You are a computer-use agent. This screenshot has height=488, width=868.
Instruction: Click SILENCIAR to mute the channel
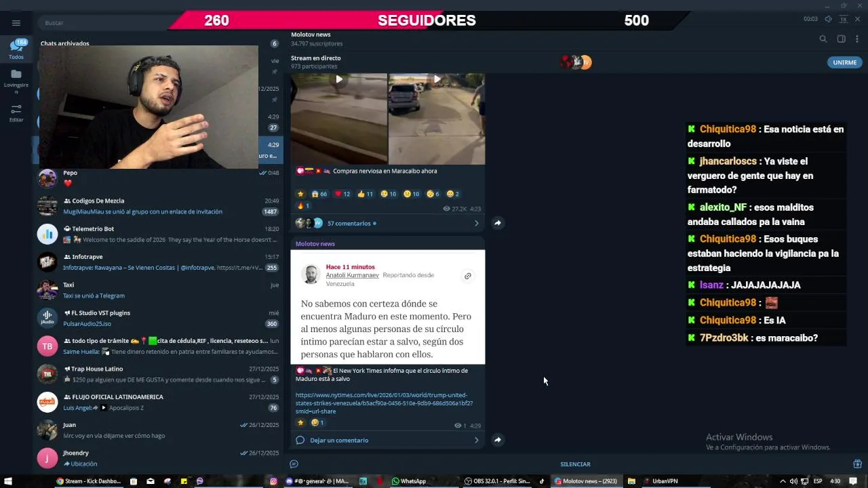pos(575,464)
